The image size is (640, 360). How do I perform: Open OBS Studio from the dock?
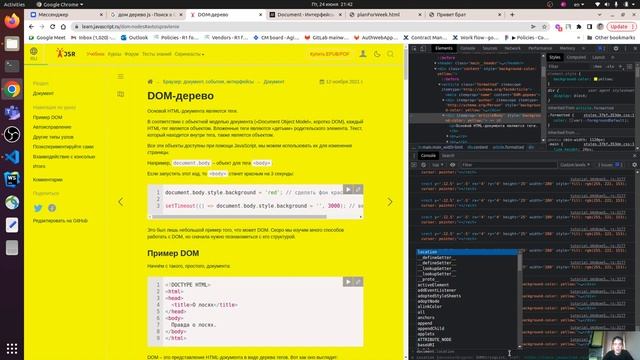tap(12, 134)
